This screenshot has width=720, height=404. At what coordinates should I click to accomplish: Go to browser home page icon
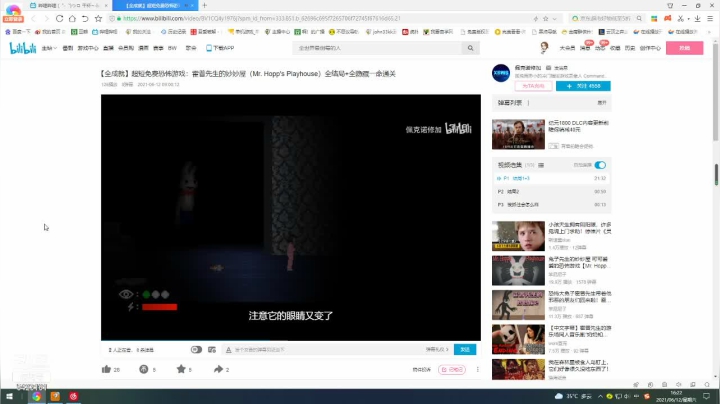(x=72, y=19)
